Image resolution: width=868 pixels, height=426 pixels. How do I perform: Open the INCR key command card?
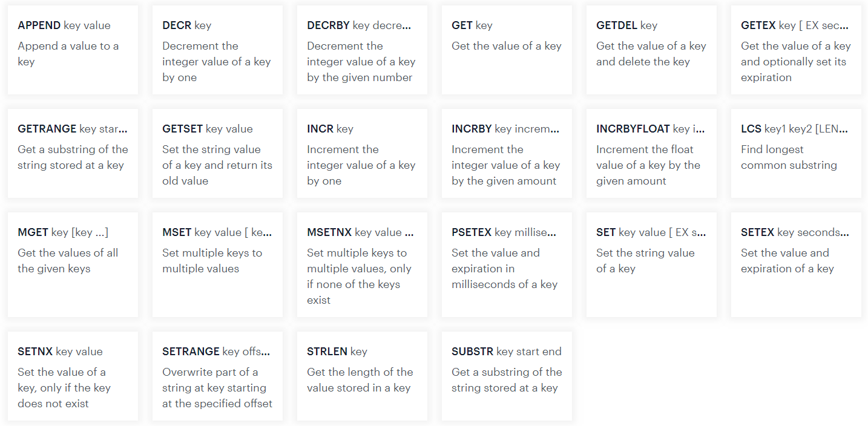362,153
